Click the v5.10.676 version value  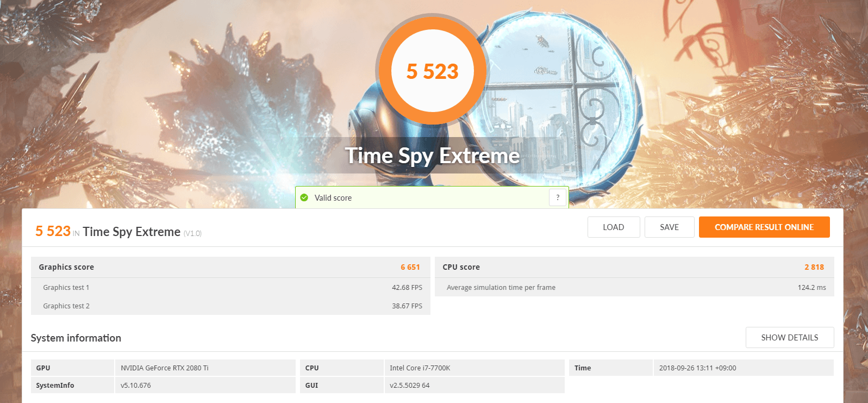pos(136,386)
